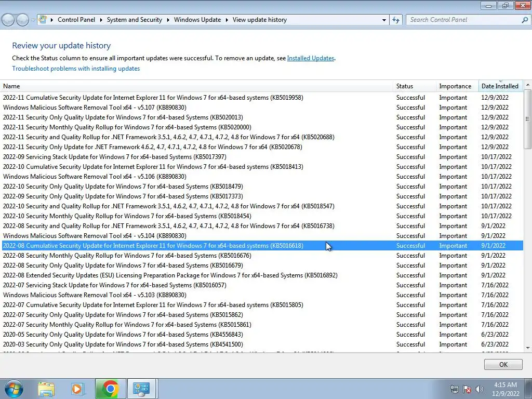Click the vertical scrollbar thumb

[x=527, y=119]
